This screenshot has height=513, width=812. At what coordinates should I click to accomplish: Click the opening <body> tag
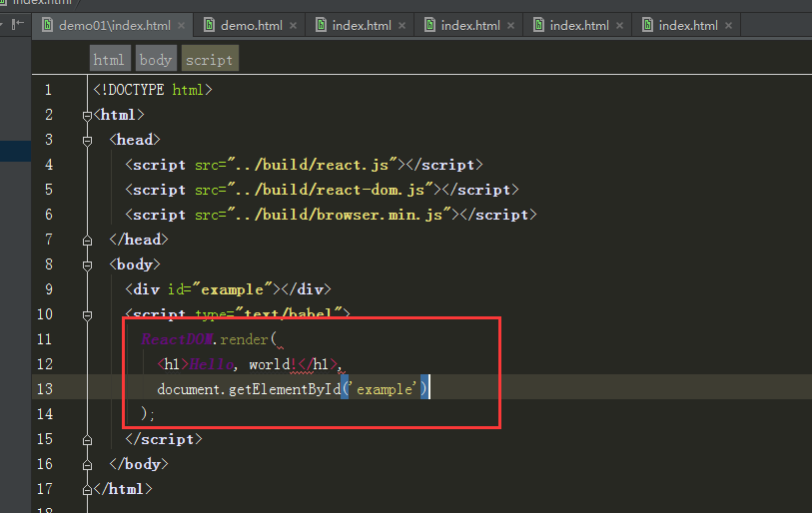pos(135,264)
